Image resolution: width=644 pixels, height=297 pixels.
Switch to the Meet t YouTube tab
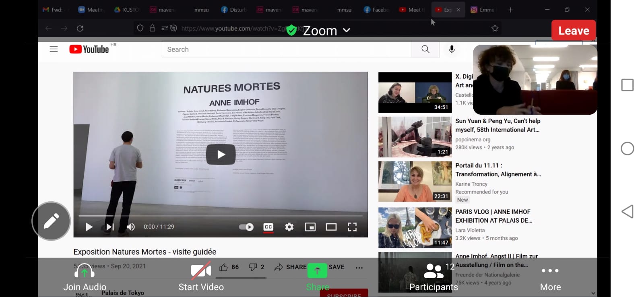point(412,10)
